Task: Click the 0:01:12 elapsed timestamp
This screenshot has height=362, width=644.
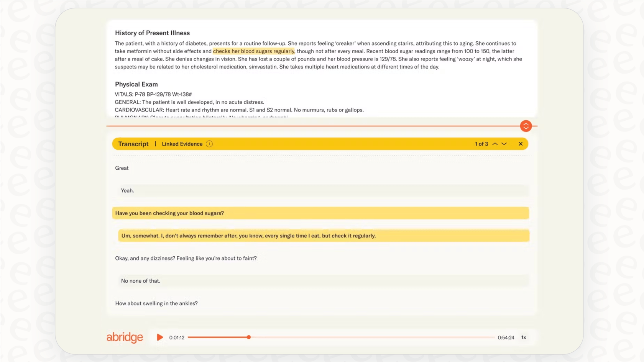Action: 177,337
